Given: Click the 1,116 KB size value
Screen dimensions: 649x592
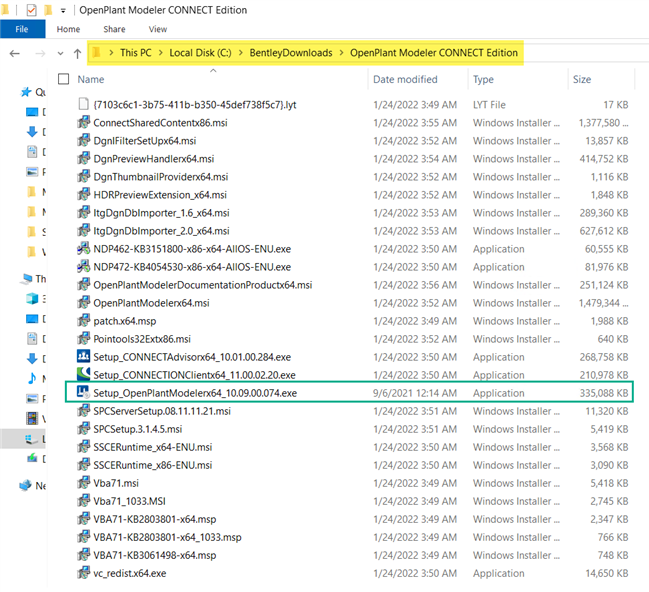Looking at the screenshot, I should tap(609, 177).
